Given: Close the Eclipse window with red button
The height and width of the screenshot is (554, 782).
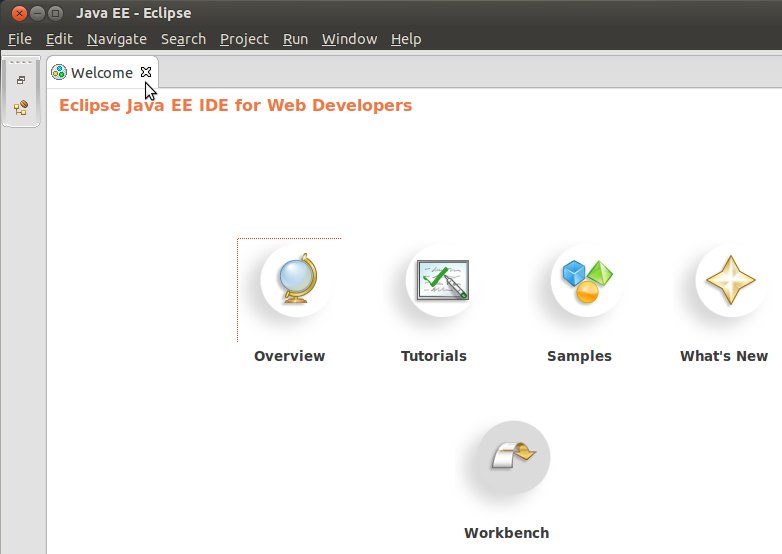Looking at the screenshot, I should pyautogui.click(x=19, y=13).
